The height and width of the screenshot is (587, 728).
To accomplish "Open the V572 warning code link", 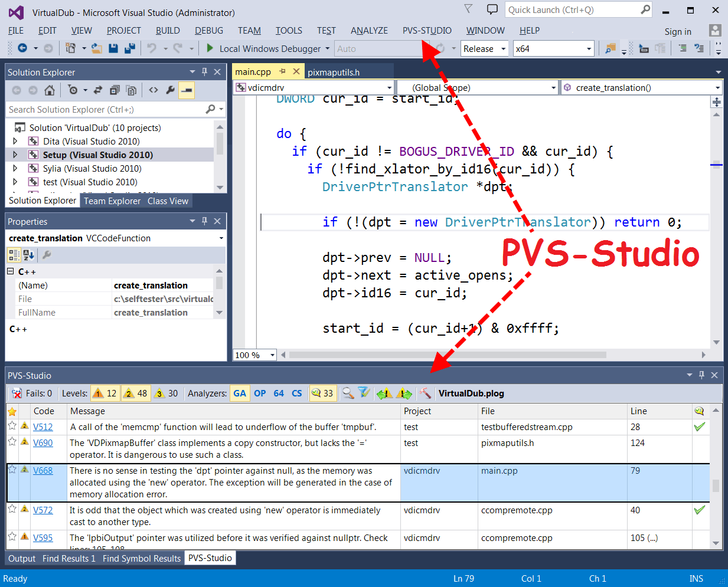I will pos(43,510).
